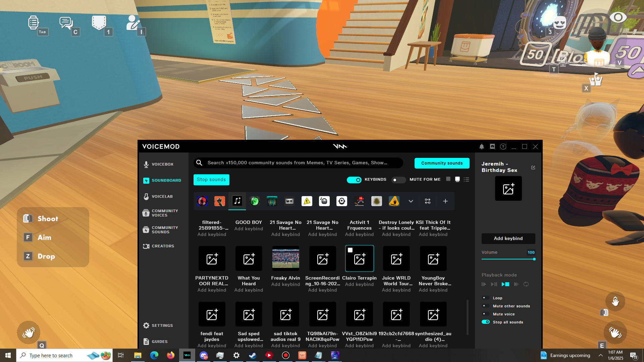Disable the Stop all sounds toggle

coord(485,322)
